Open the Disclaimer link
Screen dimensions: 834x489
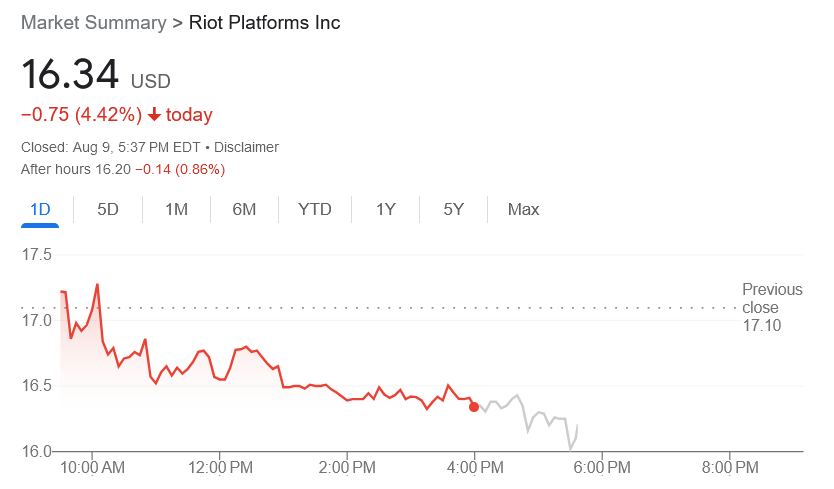point(246,147)
